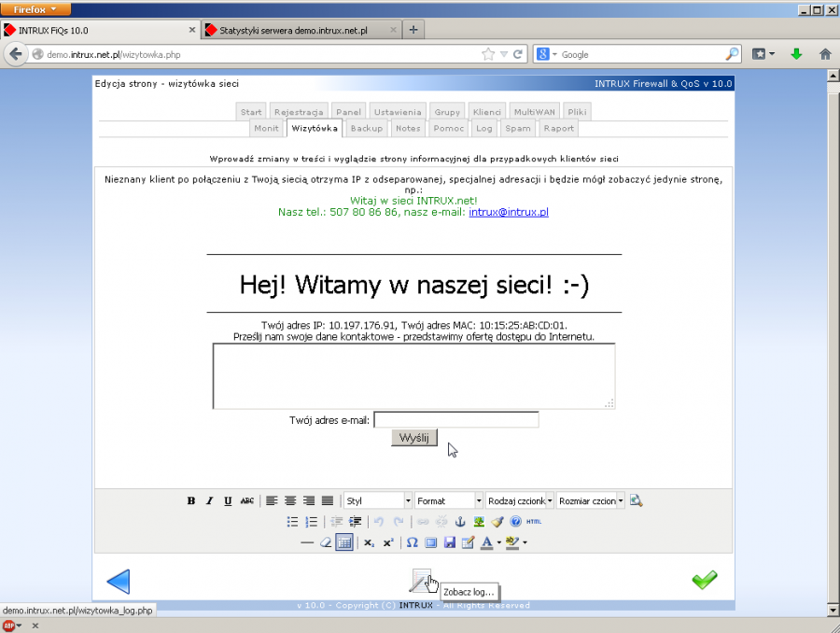Toggle bold formatting in the editor

(191, 500)
